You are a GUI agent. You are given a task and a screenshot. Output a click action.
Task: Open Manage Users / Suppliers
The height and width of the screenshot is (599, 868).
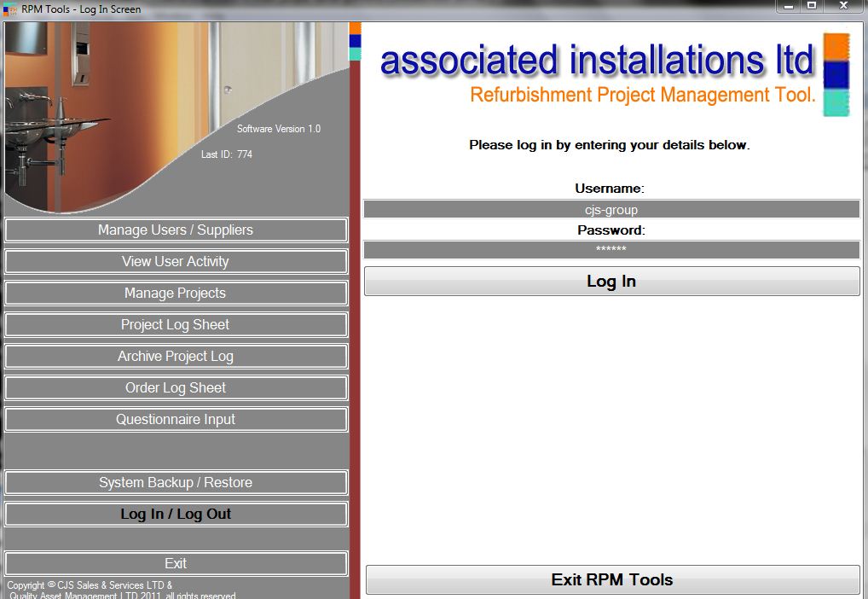[x=176, y=230]
